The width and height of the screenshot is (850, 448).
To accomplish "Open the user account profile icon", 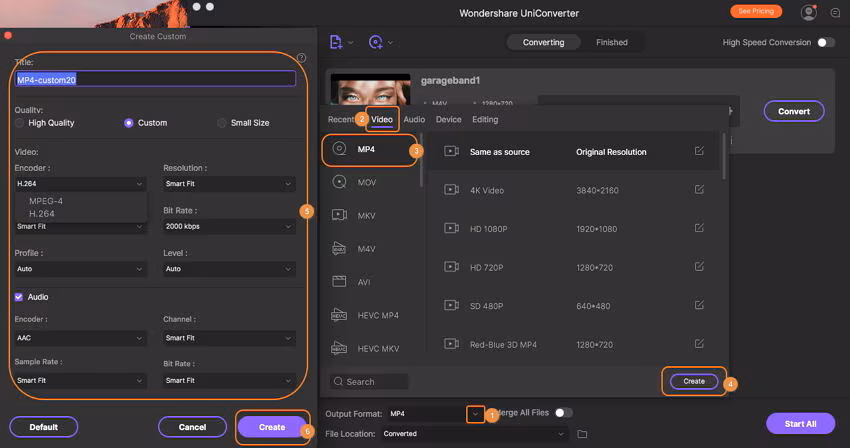I will (808, 12).
